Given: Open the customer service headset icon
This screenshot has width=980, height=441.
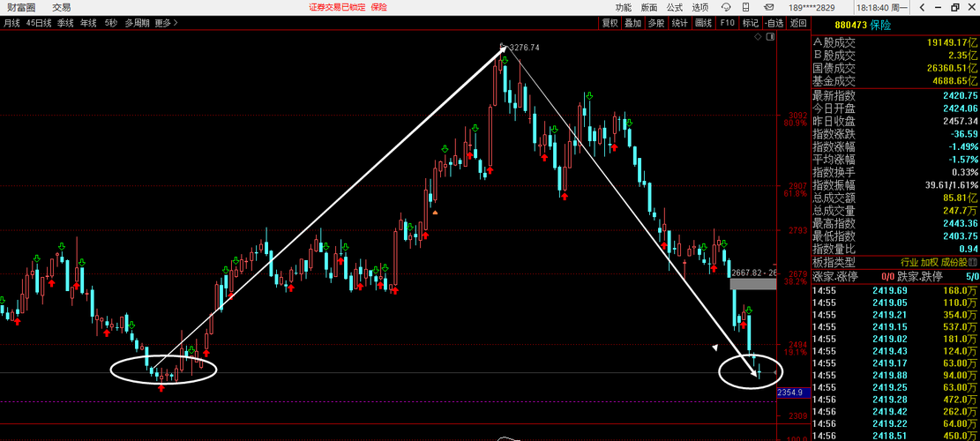Looking at the screenshot, I should [x=726, y=7].
